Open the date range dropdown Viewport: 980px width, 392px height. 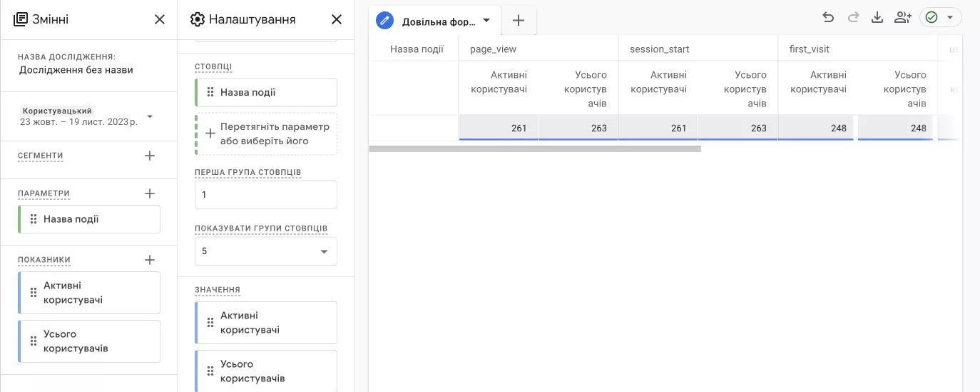pyautogui.click(x=150, y=116)
